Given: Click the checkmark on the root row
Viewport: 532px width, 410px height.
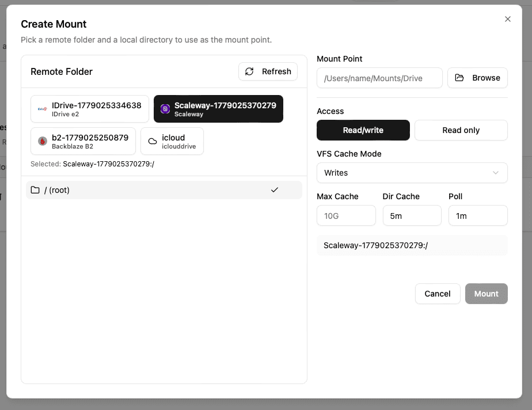Looking at the screenshot, I should pyautogui.click(x=275, y=189).
